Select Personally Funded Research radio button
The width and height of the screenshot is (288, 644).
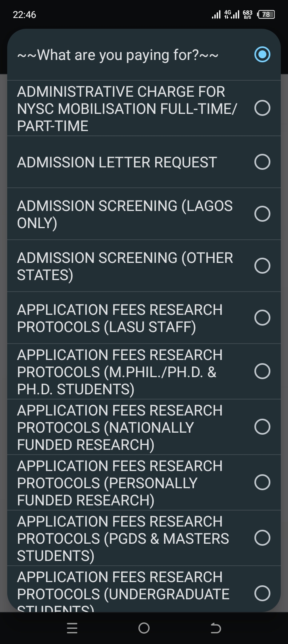(x=262, y=482)
